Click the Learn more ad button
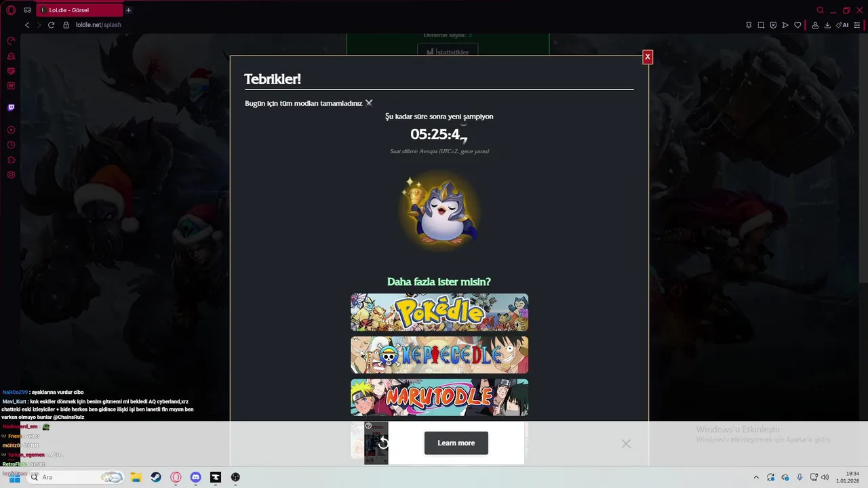The height and width of the screenshot is (488, 868). point(456,443)
